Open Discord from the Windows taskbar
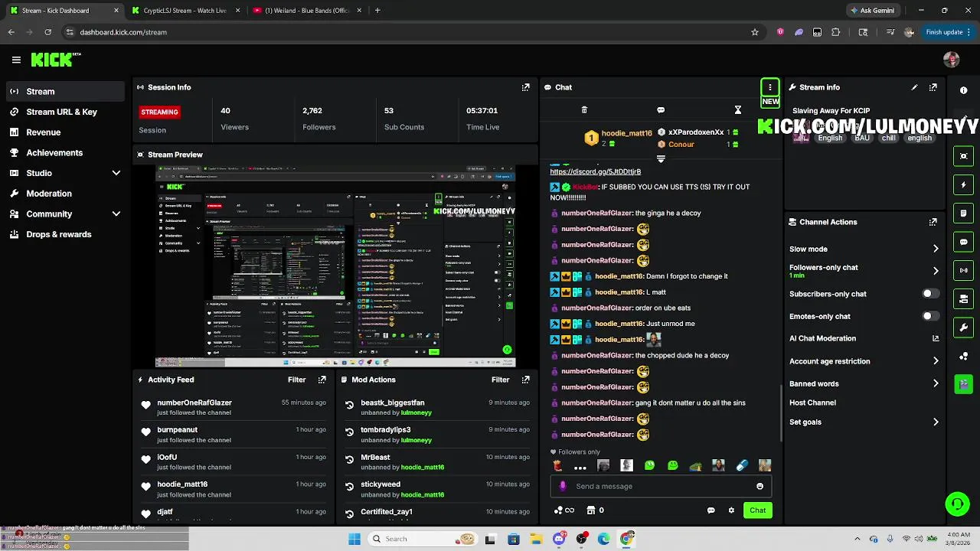Image resolution: width=980 pixels, height=551 pixels. (559, 539)
